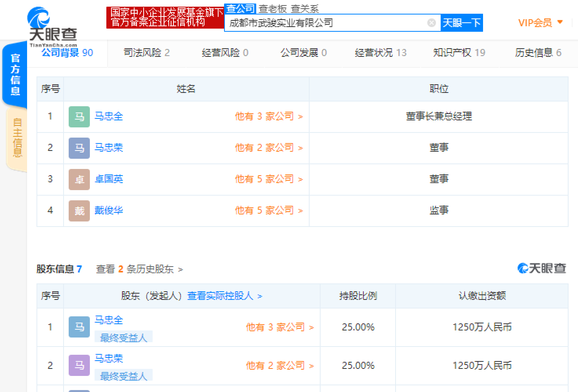The image size is (578, 392).
Task: Open shareholder 马忠全's name link
Action: tap(109, 320)
